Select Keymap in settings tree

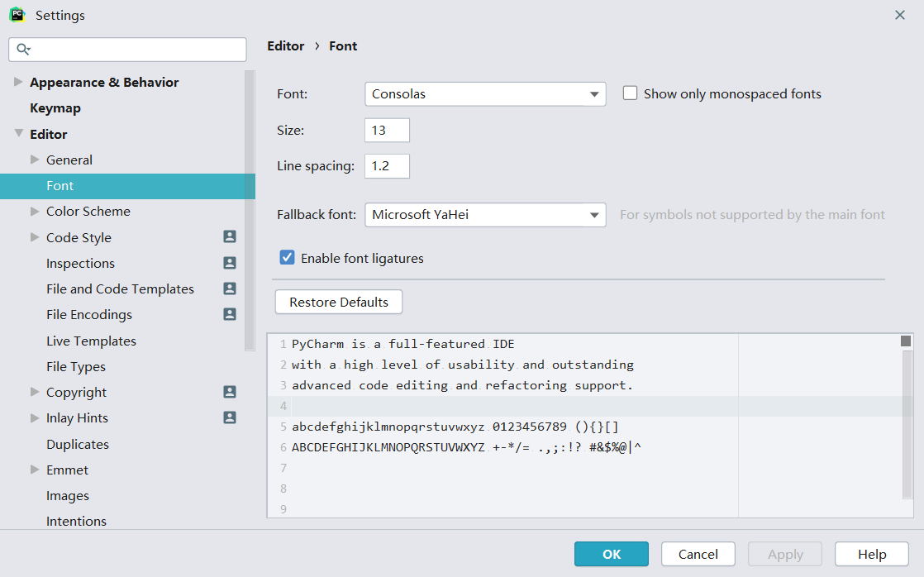pyautogui.click(x=55, y=108)
